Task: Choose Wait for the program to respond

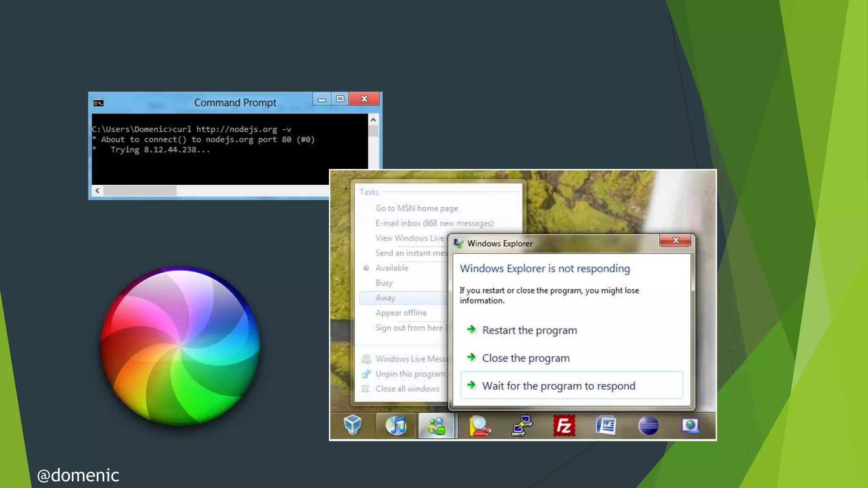Action: [x=559, y=385]
